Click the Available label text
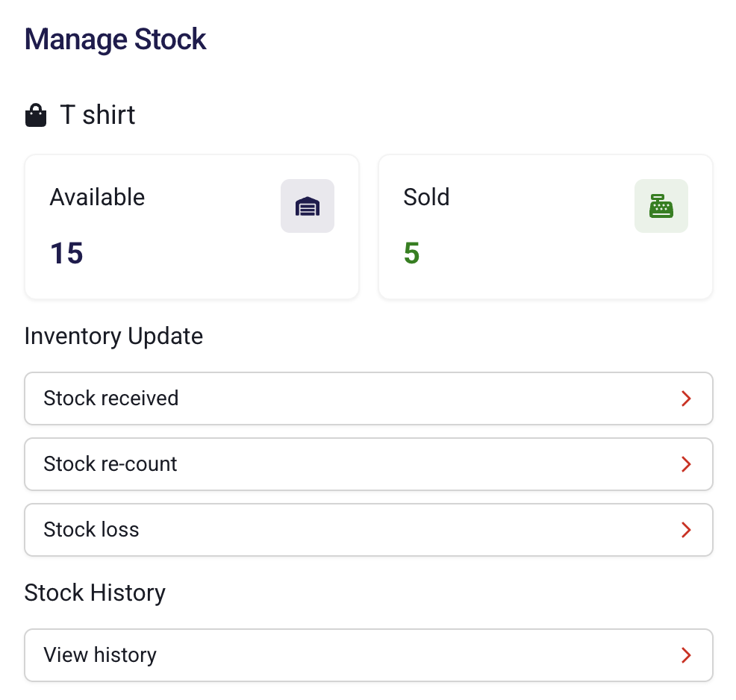The image size is (736, 700). click(x=97, y=197)
